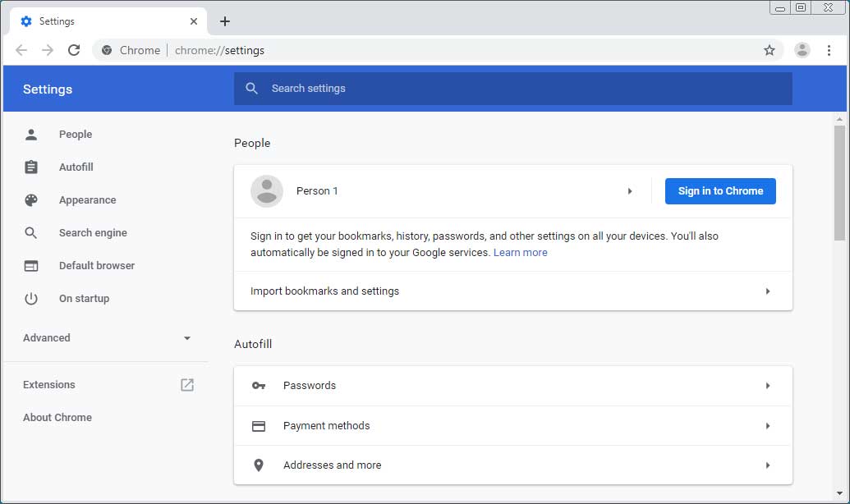Screen dimensions: 850x504
Task: Click the People person icon in sidebar
Action: (31, 135)
